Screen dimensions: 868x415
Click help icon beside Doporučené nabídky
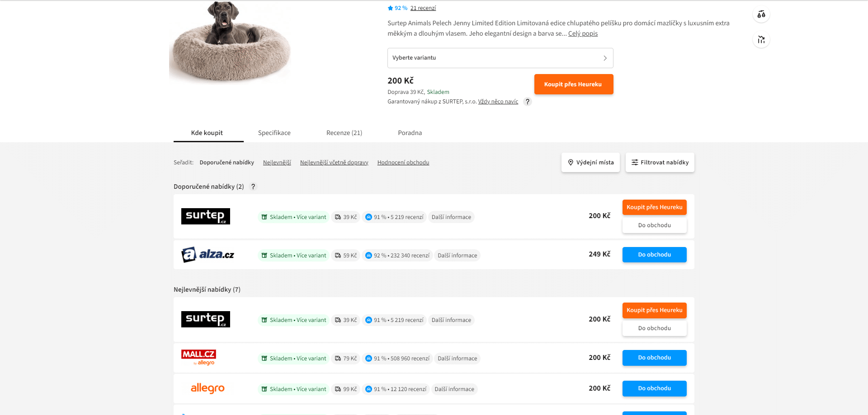(x=253, y=187)
